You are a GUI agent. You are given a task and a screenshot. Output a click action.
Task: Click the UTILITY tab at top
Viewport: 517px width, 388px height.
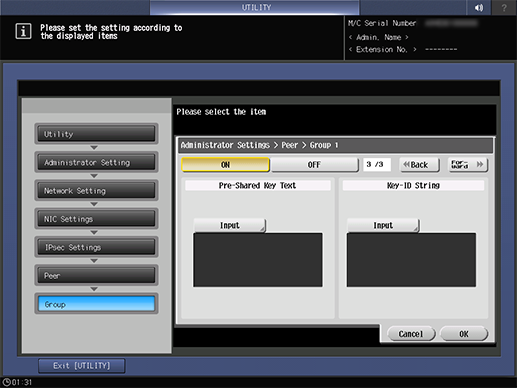coord(255,7)
